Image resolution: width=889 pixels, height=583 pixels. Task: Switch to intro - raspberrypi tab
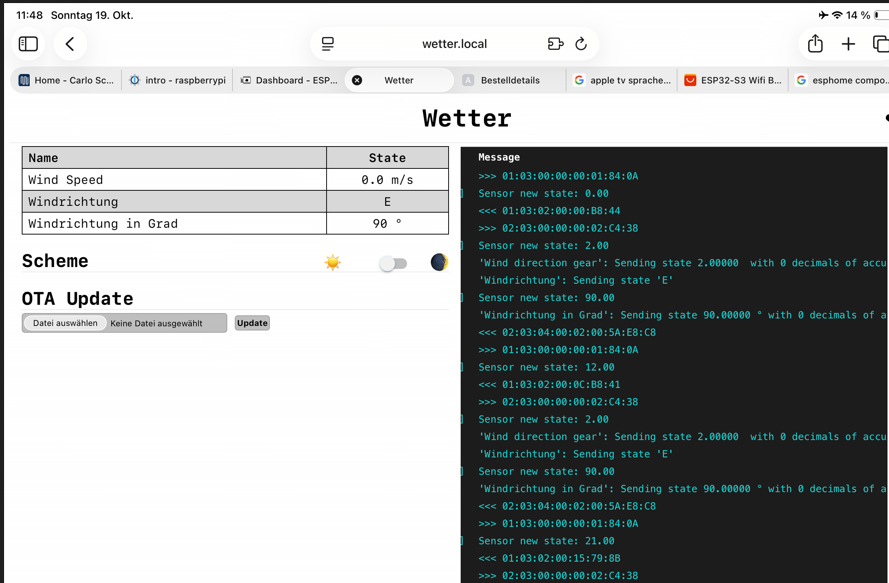(177, 81)
